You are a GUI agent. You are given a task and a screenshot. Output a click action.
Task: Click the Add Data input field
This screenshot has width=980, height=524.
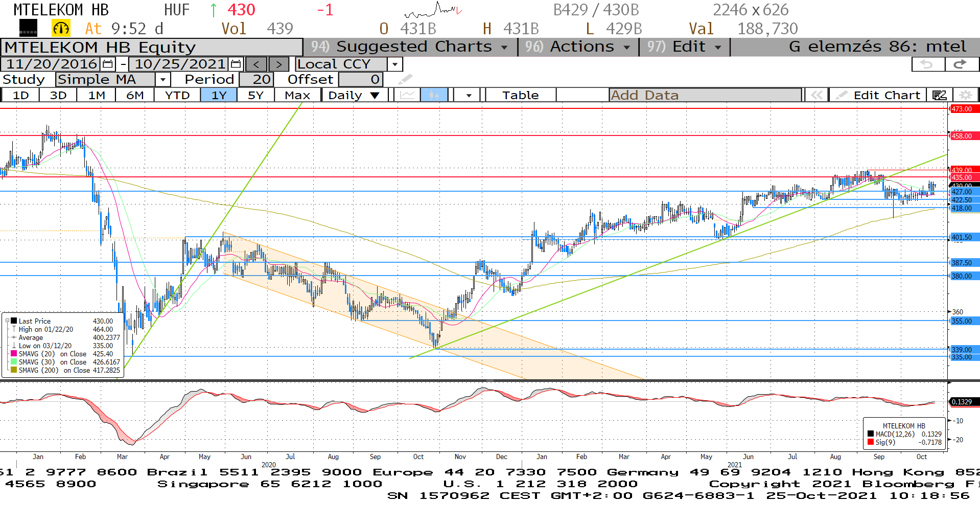[705, 95]
